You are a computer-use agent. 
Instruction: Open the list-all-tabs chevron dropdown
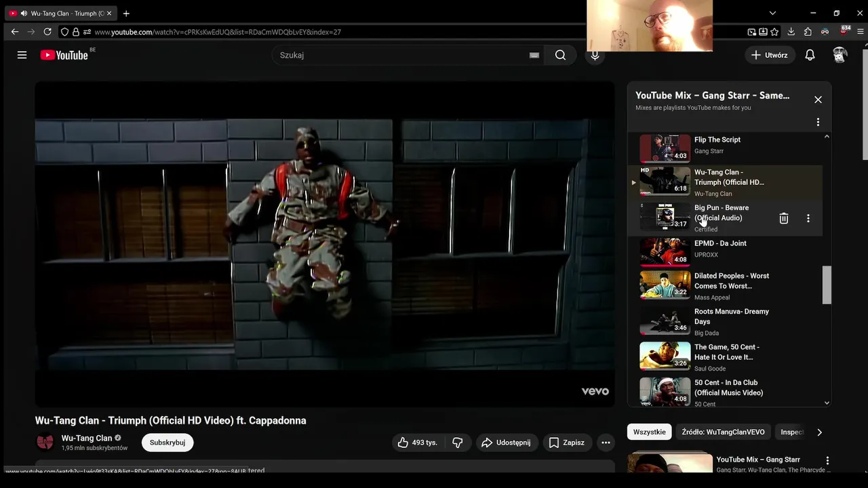772,13
